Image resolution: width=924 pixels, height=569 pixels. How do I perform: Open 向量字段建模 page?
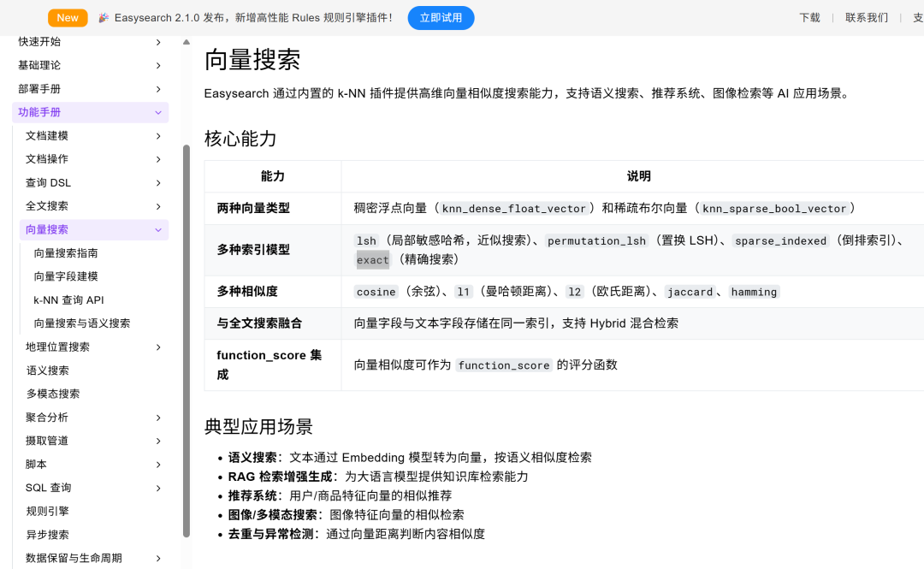(x=66, y=276)
